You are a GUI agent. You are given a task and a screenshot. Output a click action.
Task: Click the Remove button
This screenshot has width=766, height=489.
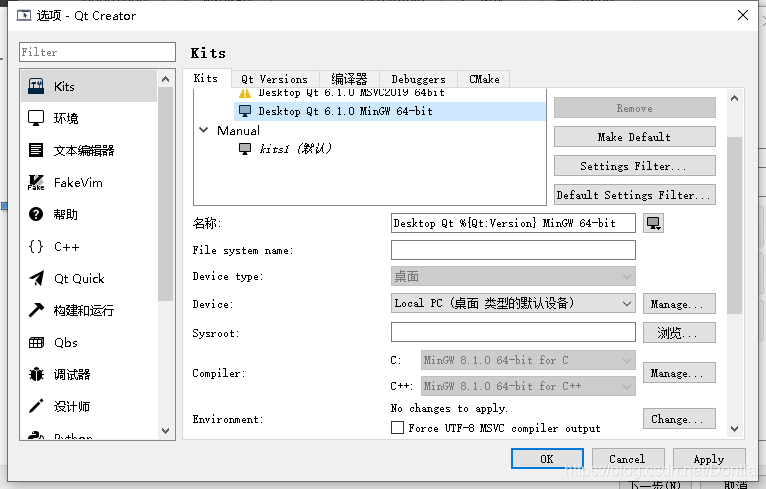point(635,108)
